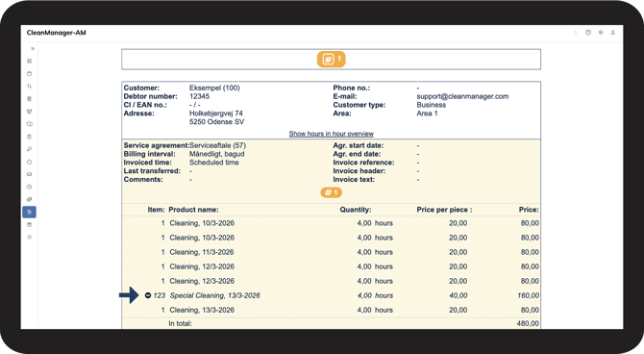Click the 'Agr. start date:' label
644x354 pixels.
click(x=359, y=145)
